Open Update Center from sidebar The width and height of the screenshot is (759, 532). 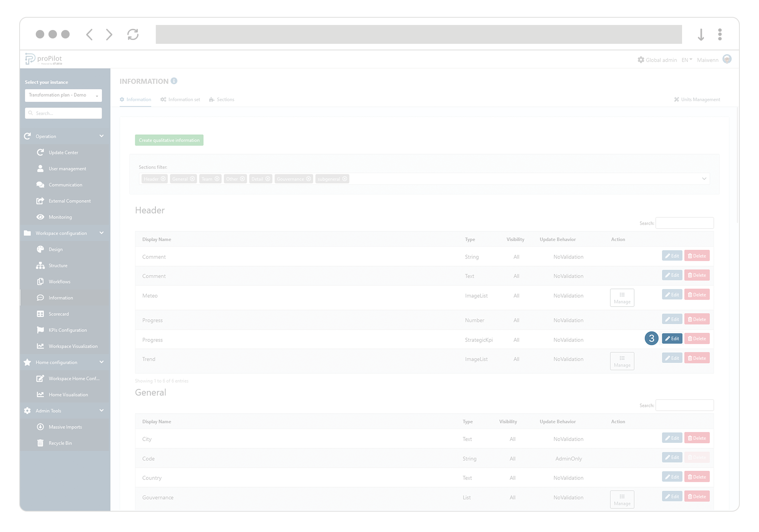tap(63, 153)
